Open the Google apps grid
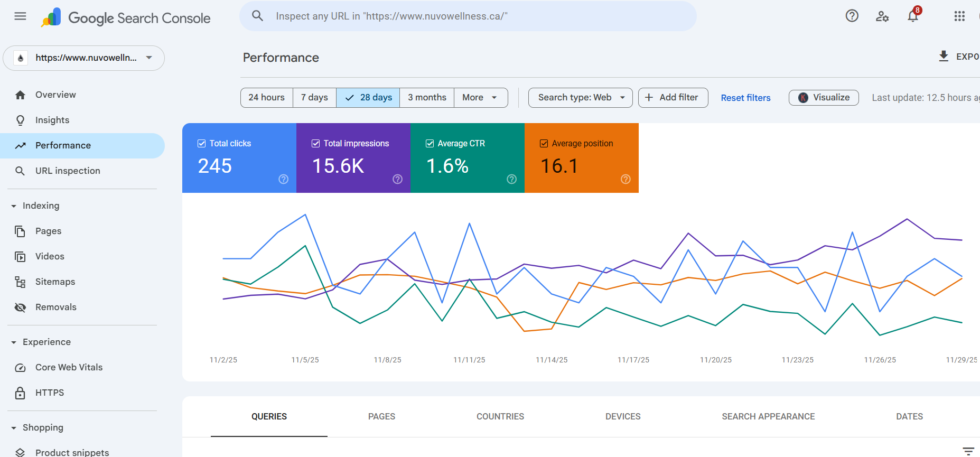The height and width of the screenshot is (457, 980). [x=959, y=16]
